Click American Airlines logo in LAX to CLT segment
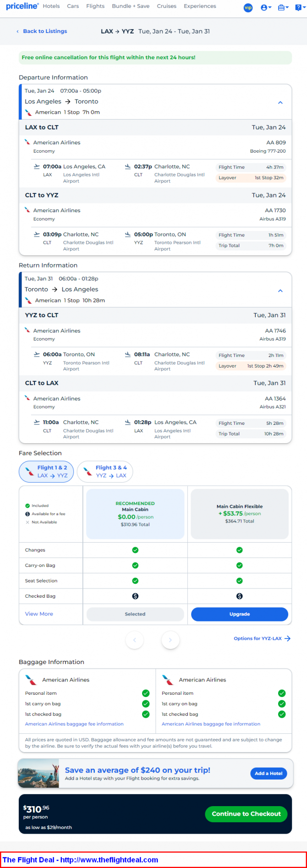The height and width of the screenshot is (868, 307). tap(27, 142)
